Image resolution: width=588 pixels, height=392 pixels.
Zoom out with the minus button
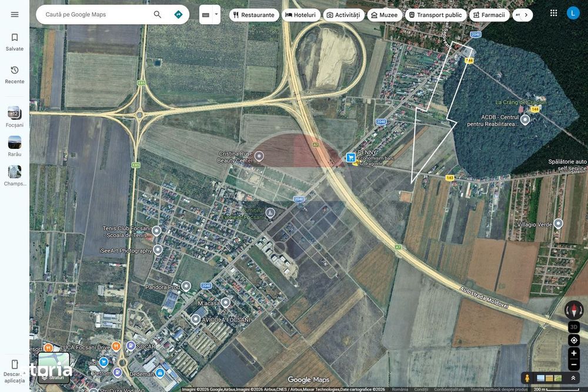[x=574, y=364]
